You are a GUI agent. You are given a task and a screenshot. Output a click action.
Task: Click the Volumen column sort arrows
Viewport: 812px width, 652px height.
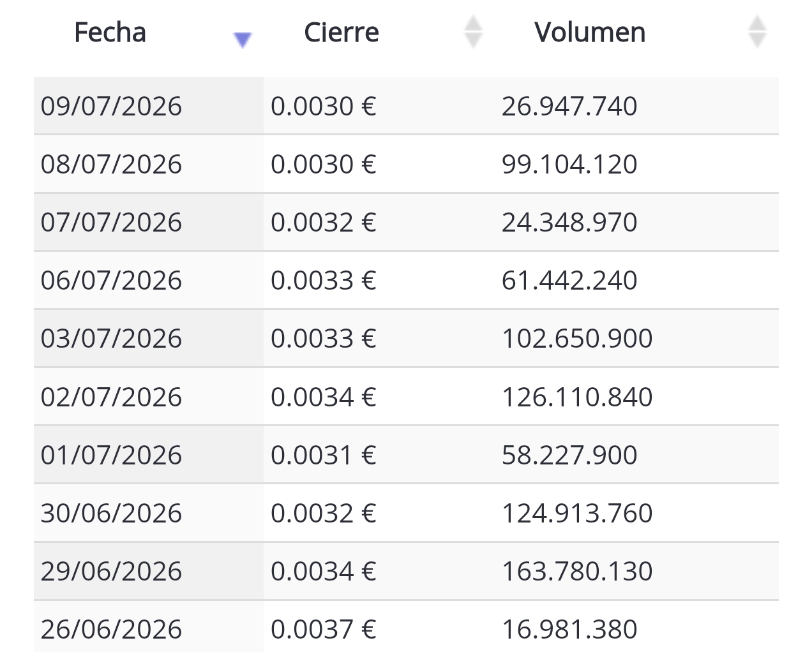click(757, 32)
